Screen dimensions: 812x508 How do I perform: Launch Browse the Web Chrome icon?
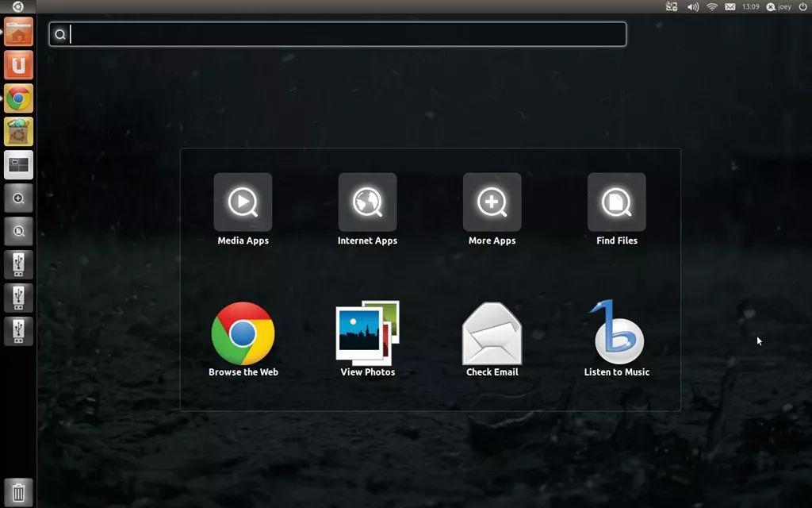point(243,333)
